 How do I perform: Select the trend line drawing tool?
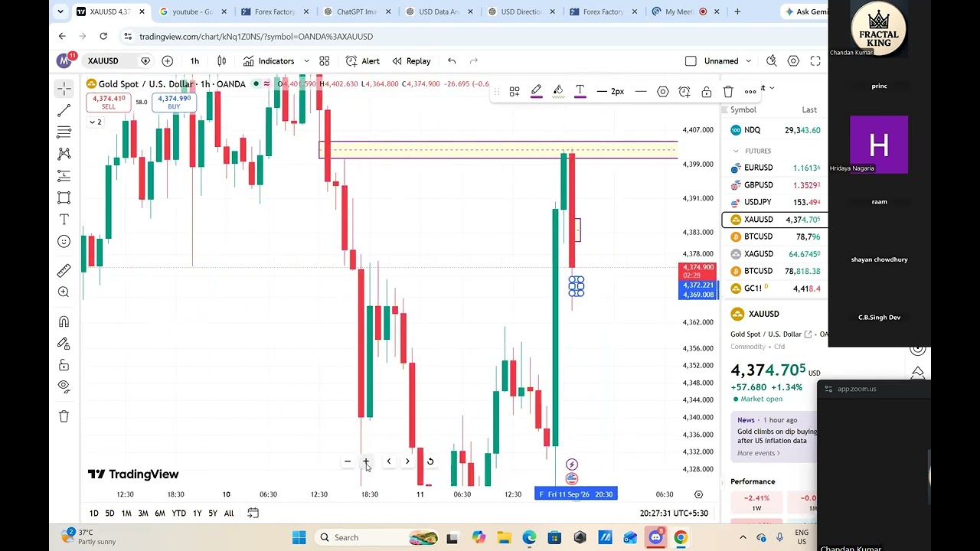point(64,111)
